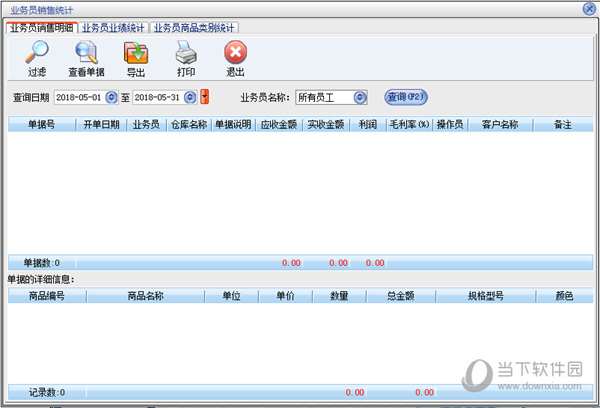Click the 导出 export icon
The width and height of the screenshot is (600, 408).
[136, 52]
